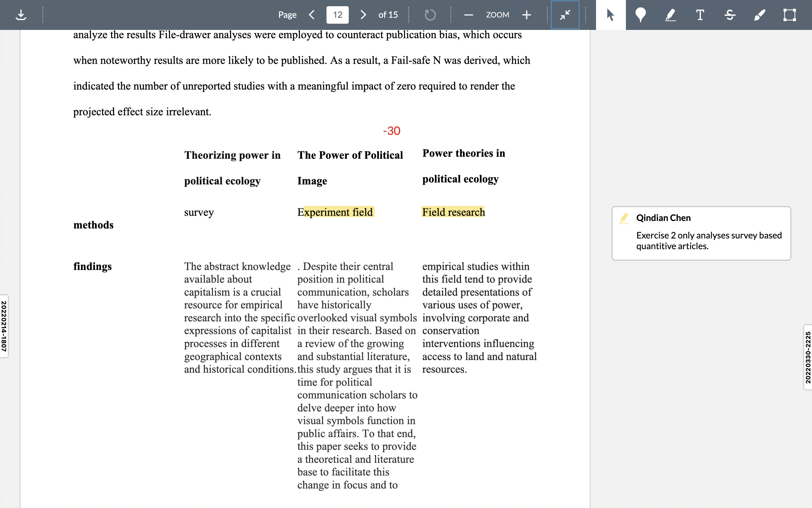Go to the next page

point(363,15)
